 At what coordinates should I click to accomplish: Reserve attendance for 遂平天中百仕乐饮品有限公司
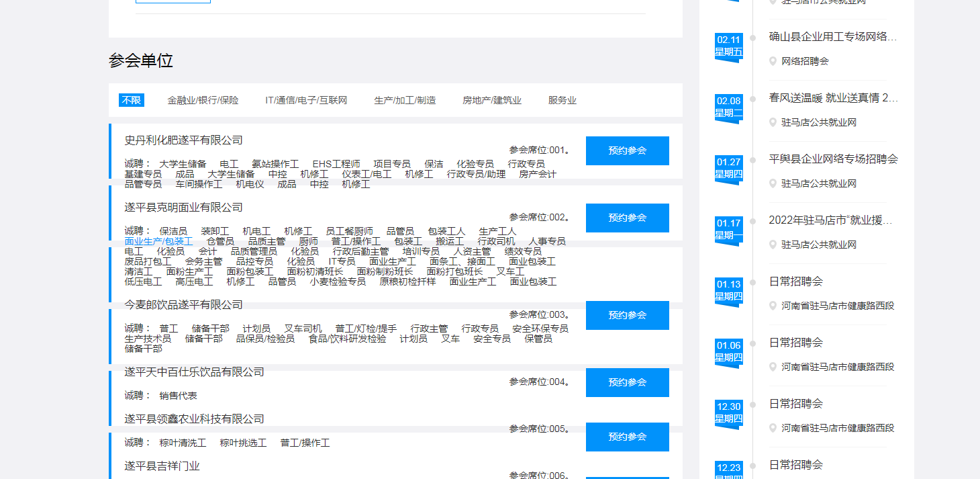tap(628, 382)
